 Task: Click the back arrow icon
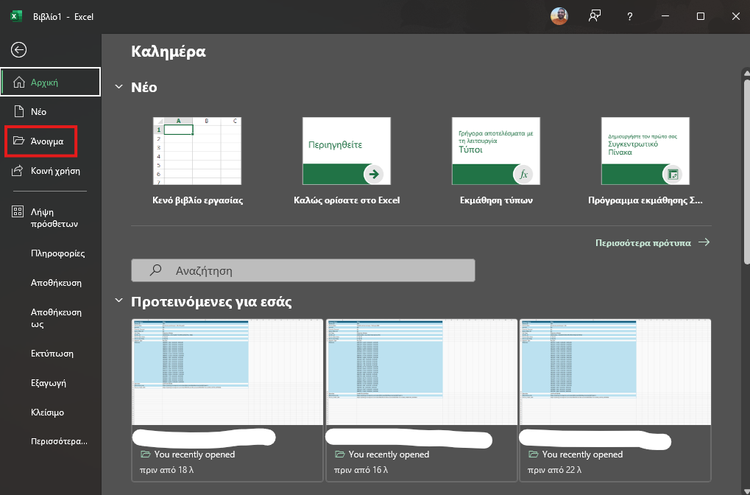point(18,50)
